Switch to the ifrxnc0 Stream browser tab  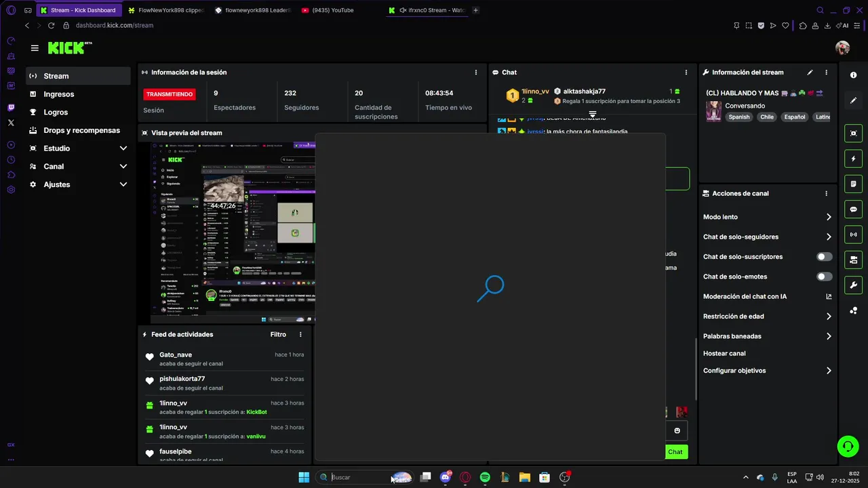point(427,10)
